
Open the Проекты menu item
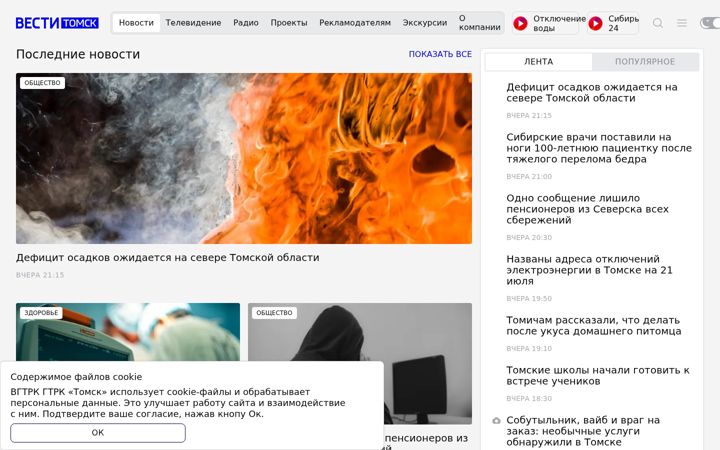point(289,22)
